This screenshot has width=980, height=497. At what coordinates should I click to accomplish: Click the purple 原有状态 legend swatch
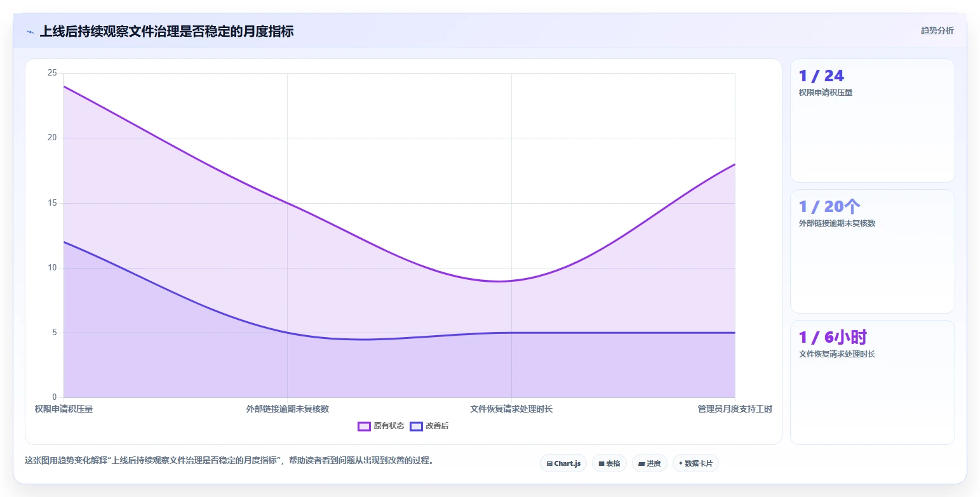click(x=364, y=426)
